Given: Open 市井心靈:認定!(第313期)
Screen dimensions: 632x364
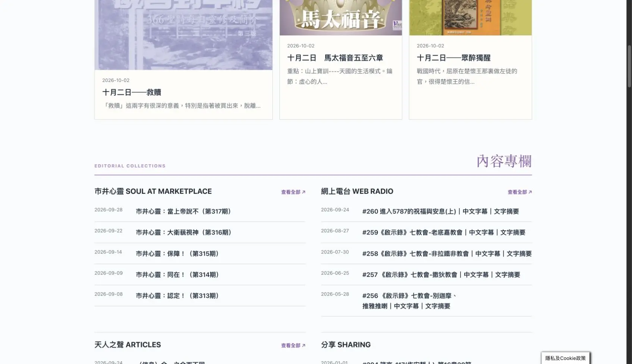Looking at the screenshot, I should point(178,296).
